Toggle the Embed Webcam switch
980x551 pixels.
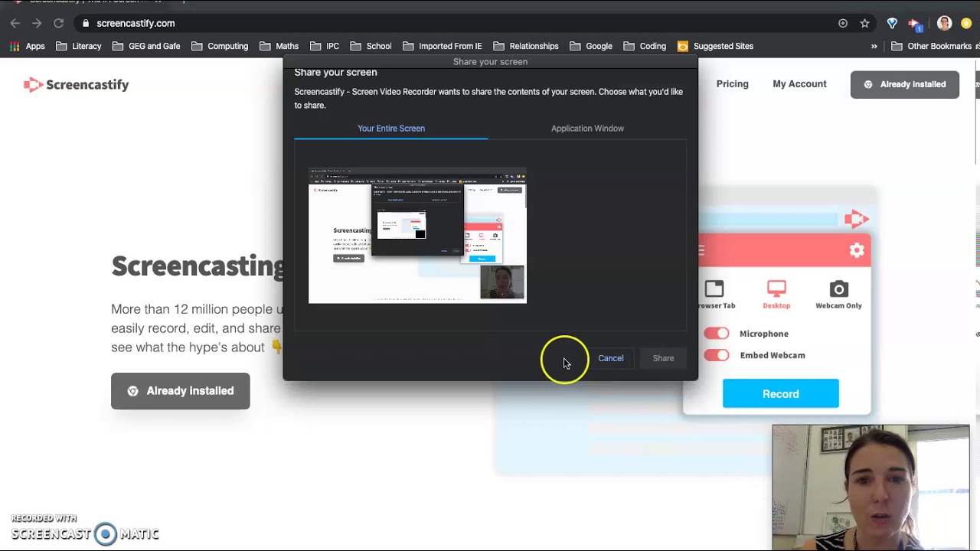tap(717, 355)
